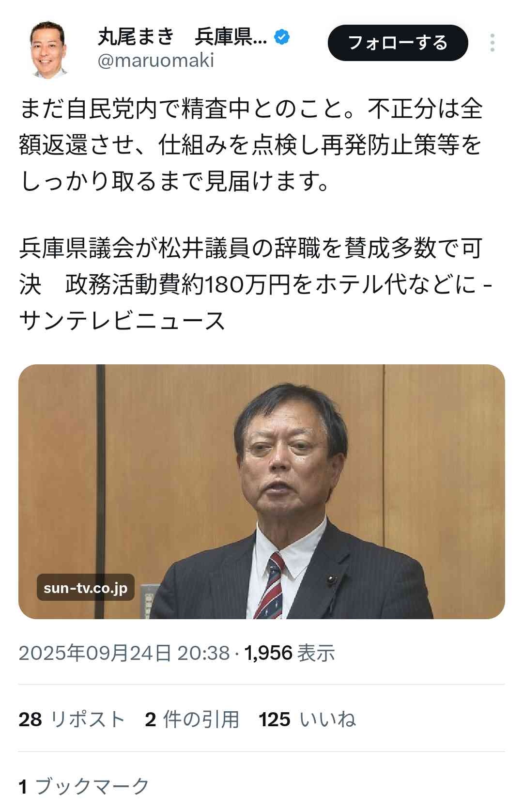View the 28 リポスト list
This screenshot has height=812, width=523.
click(72, 719)
